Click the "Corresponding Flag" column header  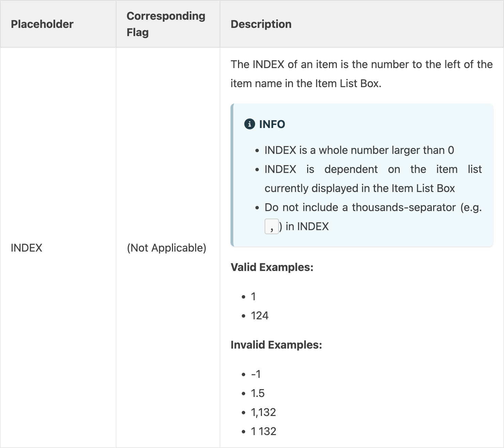[166, 24]
